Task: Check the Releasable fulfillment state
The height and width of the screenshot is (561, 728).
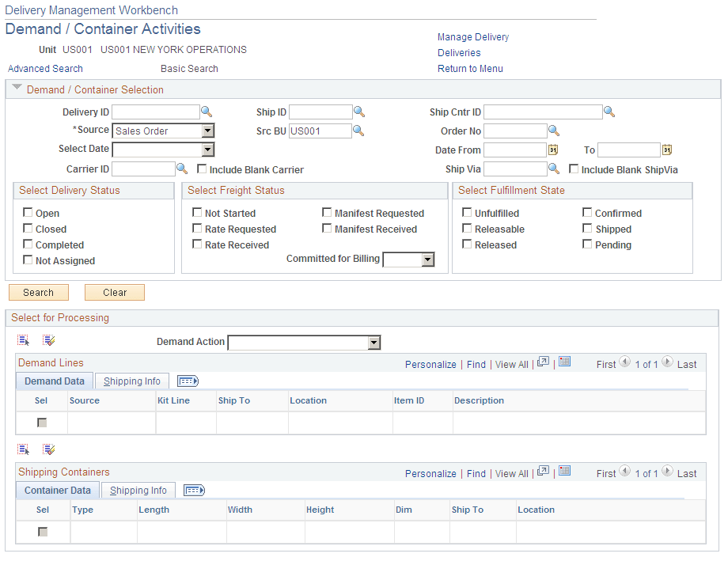Action: click(x=467, y=229)
